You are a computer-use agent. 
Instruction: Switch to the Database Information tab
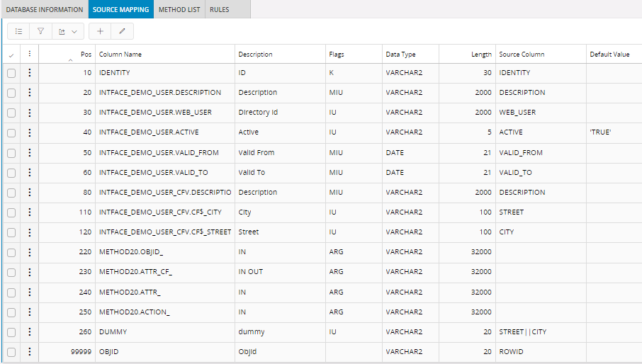pos(45,9)
